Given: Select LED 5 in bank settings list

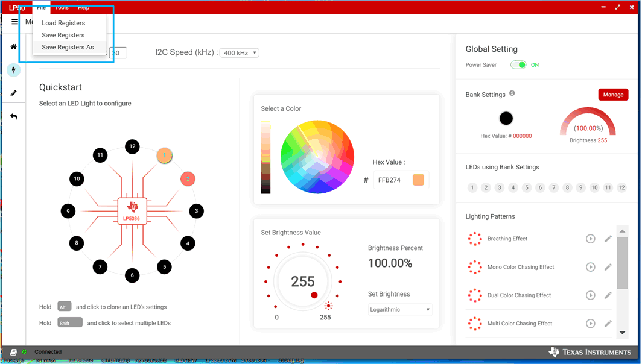Looking at the screenshot, I should tap(527, 188).
